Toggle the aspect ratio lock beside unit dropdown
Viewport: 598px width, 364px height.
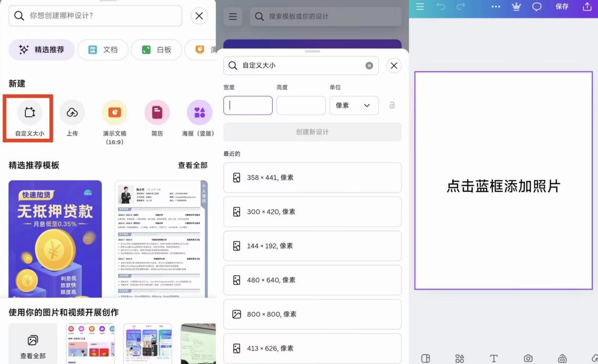[392, 105]
